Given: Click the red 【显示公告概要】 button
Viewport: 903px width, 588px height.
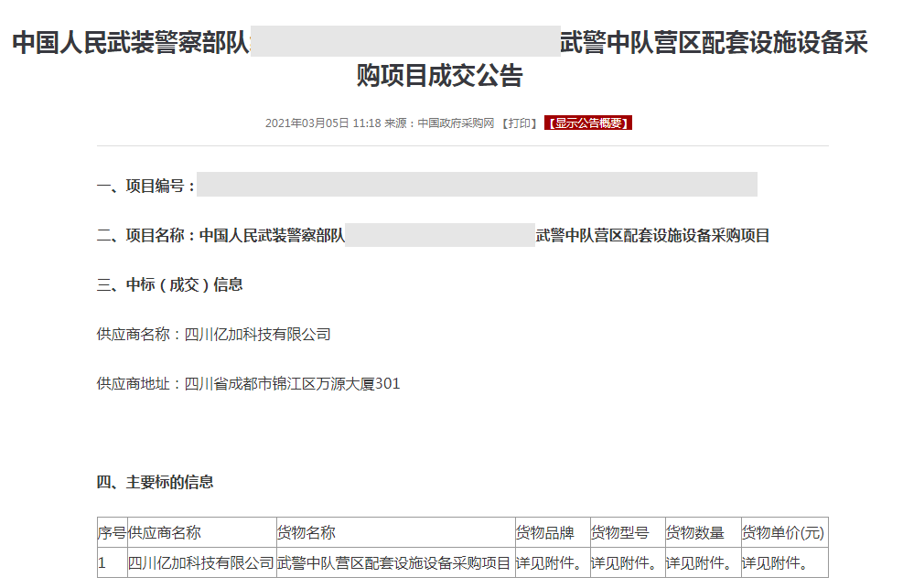Looking at the screenshot, I should point(588,123).
